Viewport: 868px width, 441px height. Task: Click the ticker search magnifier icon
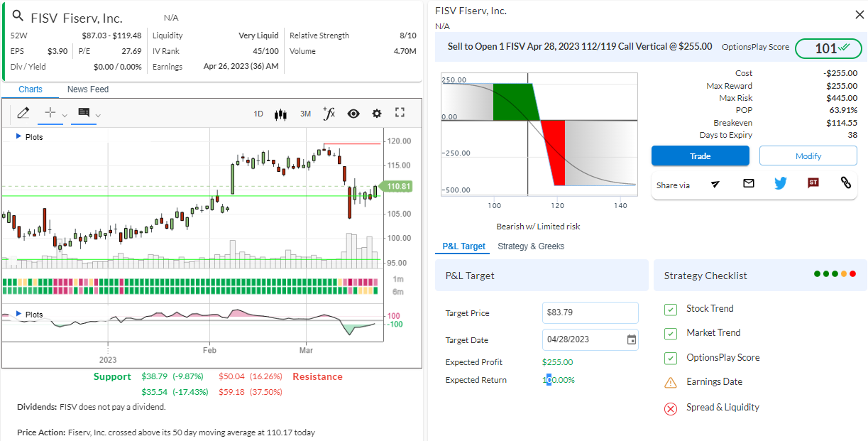coord(18,16)
